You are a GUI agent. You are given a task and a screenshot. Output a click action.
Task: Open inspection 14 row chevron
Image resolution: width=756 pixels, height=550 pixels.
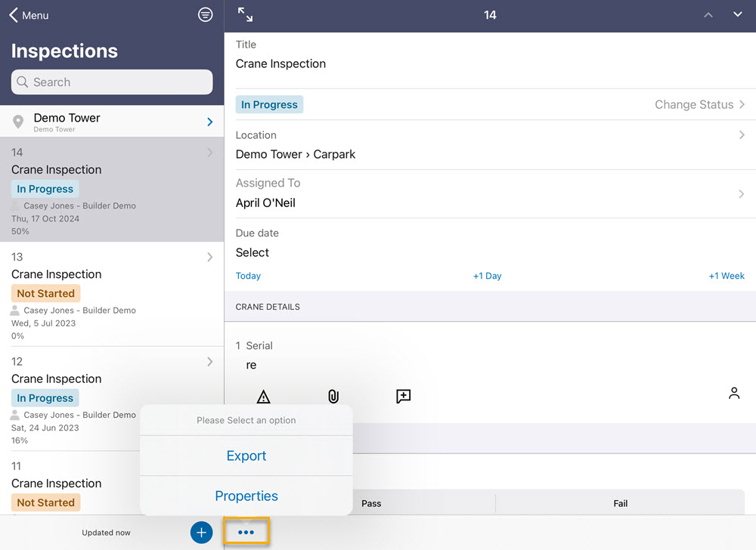pyautogui.click(x=209, y=153)
